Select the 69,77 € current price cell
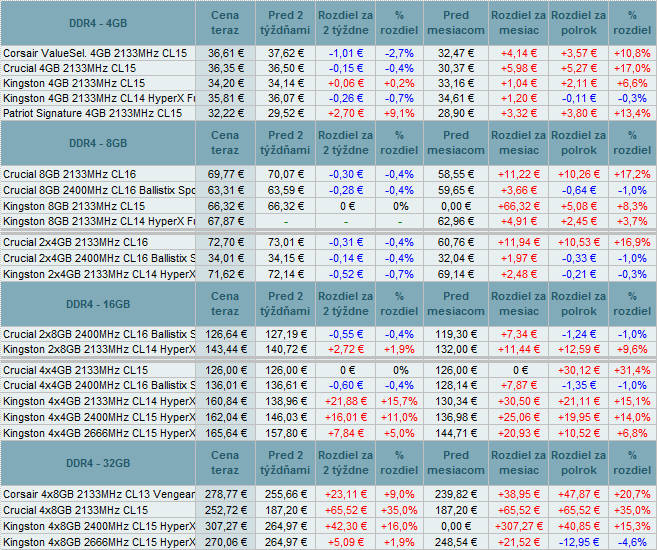 [x=225, y=174]
